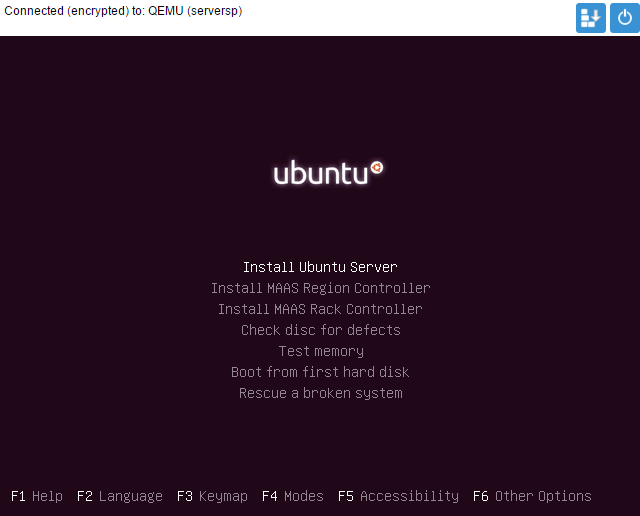This screenshot has height=516, width=640.
Task: Click the Ubuntu circle-of-friends logo symbol
Action: pyautogui.click(x=377, y=168)
